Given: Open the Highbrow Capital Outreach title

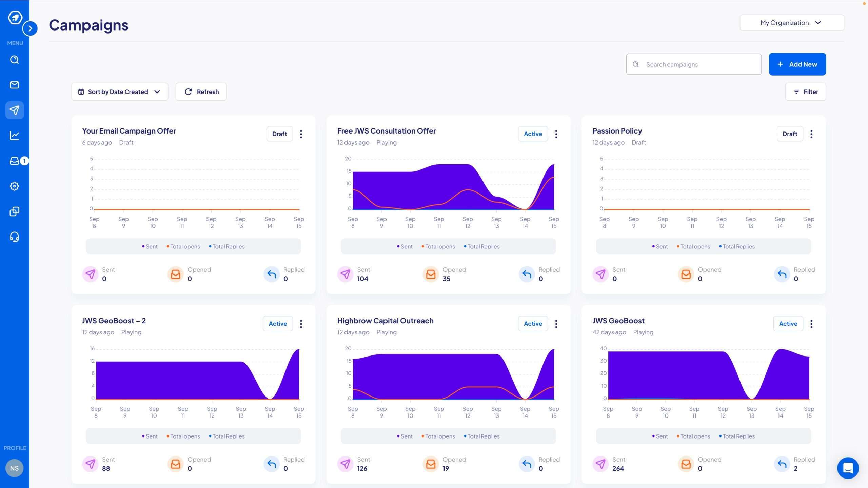Looking at the screenshot, I should pyautogui.click(x=385, y=321).
